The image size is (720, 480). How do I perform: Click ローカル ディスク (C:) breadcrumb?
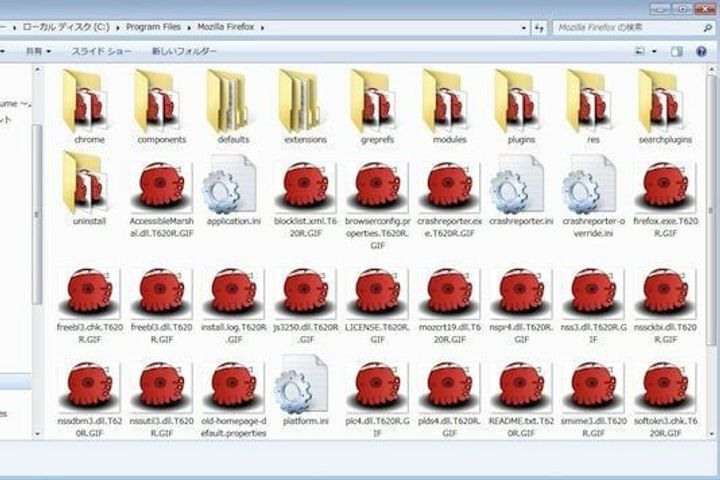(67, 27)
